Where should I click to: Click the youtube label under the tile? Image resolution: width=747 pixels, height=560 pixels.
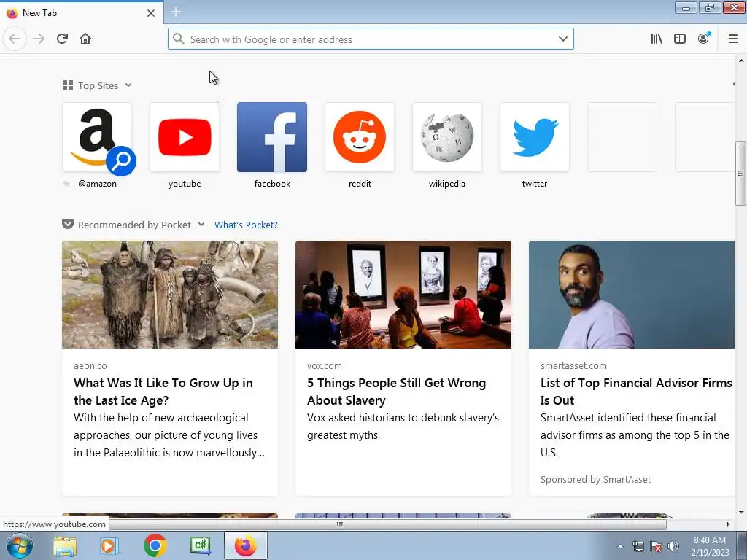point(185,184)
